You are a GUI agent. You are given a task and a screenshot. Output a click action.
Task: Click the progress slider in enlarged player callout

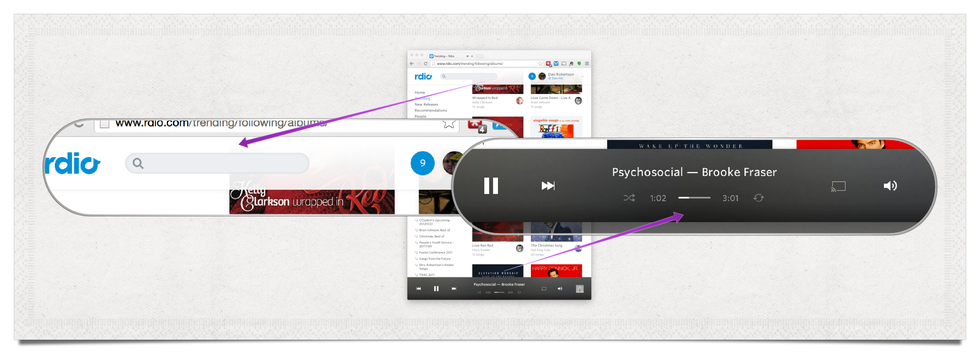click(695, 198)
